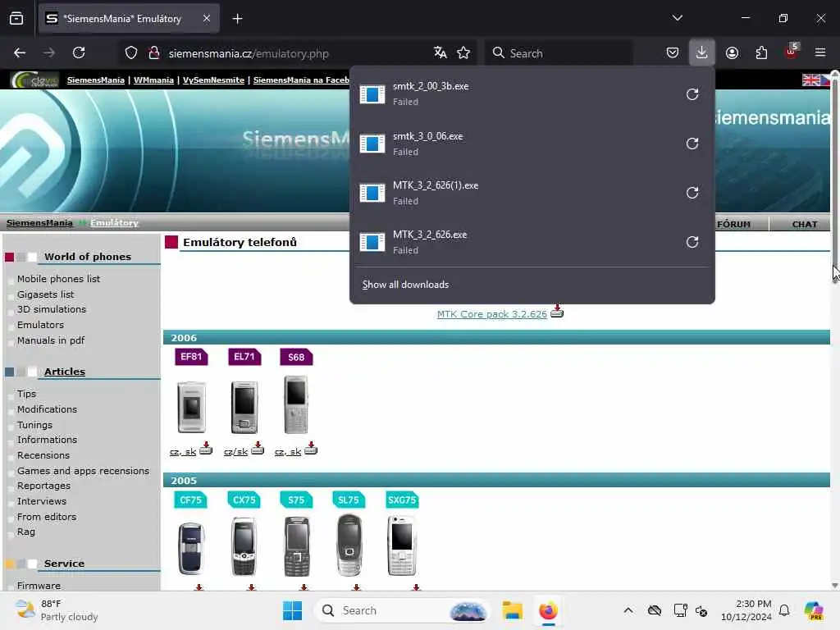Open Firefox account profile icon
This screenshot has width=840, height=630.
point(732,52)
